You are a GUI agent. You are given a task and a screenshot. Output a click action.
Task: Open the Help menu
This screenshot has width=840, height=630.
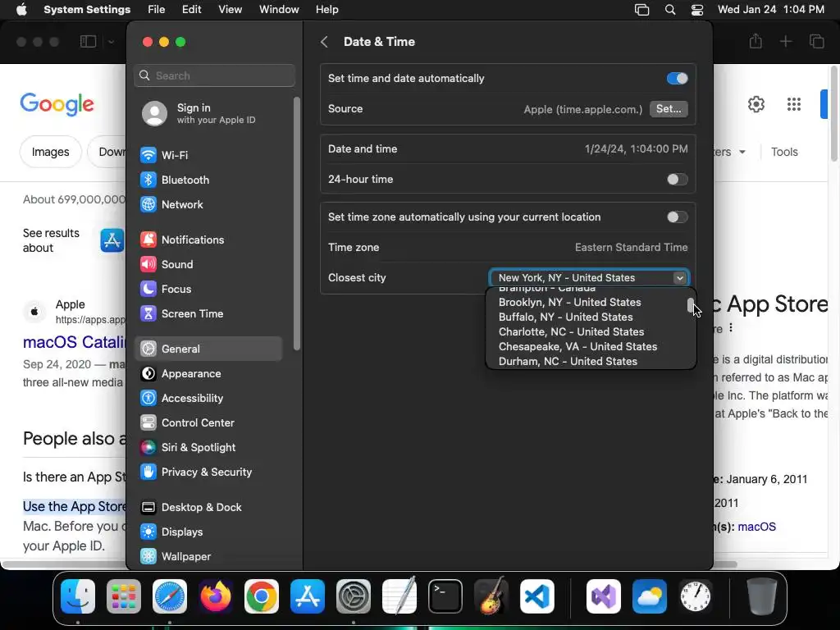(x=326, y=10)
